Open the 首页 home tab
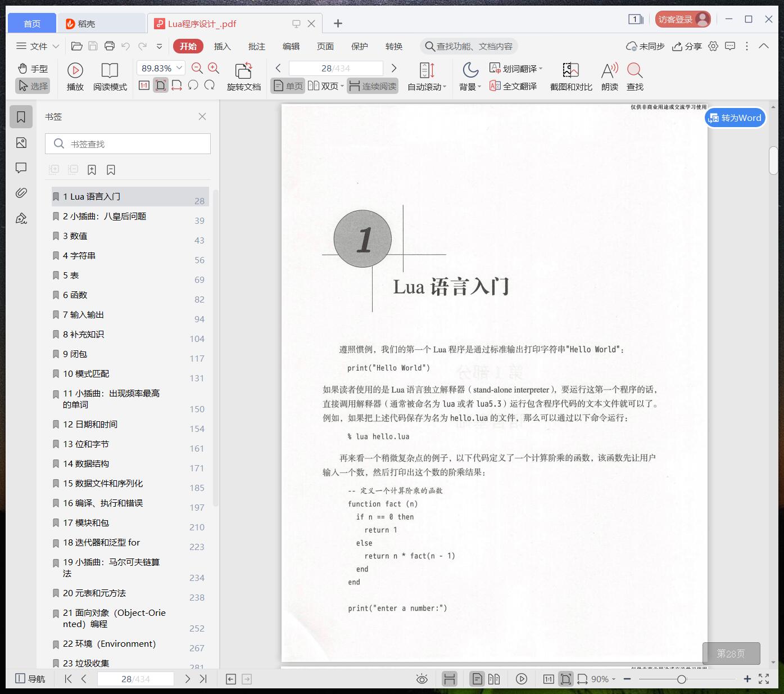 click(x=32, y=23)
